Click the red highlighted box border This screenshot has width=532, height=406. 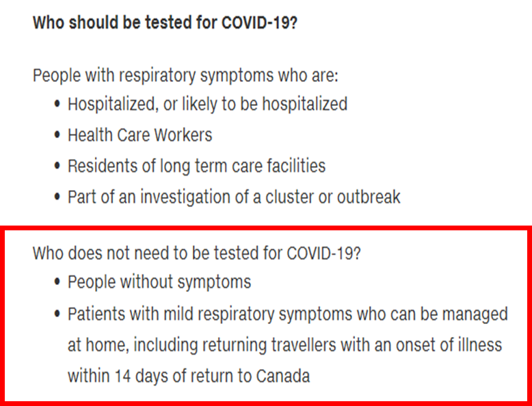tap(266, 228)
